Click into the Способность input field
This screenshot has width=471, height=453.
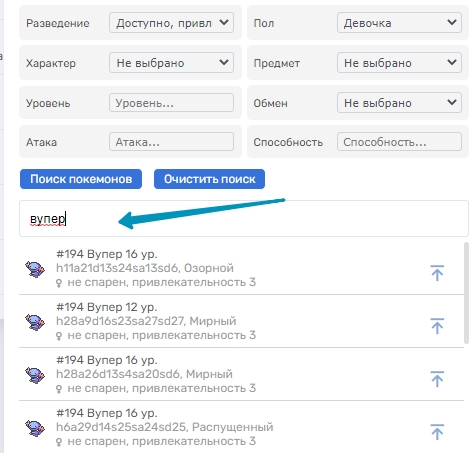(399, 142)
